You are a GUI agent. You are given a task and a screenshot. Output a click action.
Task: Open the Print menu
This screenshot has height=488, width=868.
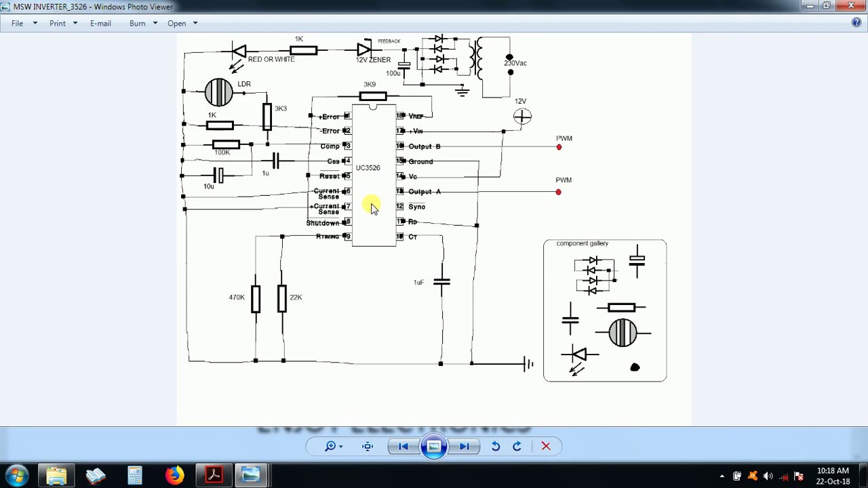click(x=58, y=23)
